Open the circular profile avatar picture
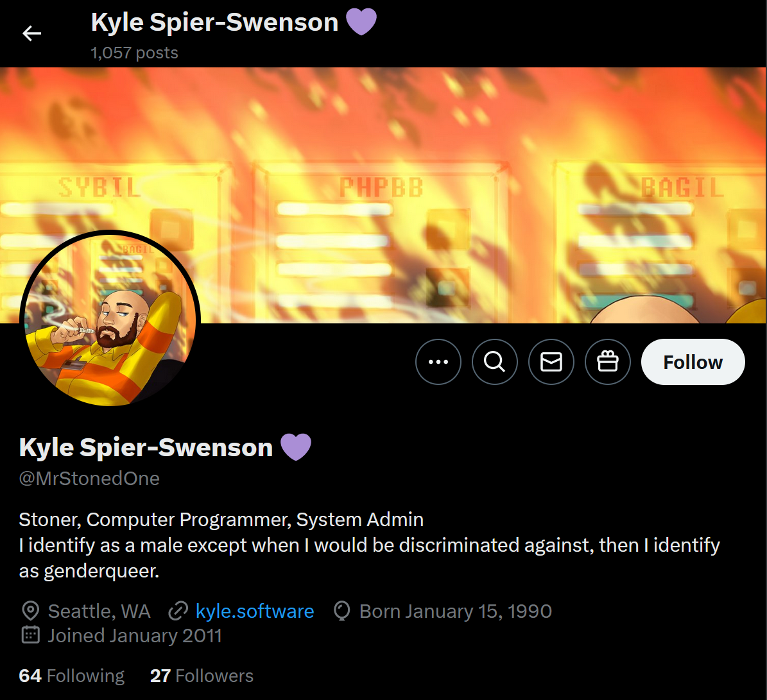Image resolution: width=767 pixels, height=700 pixels. point(110,320)
